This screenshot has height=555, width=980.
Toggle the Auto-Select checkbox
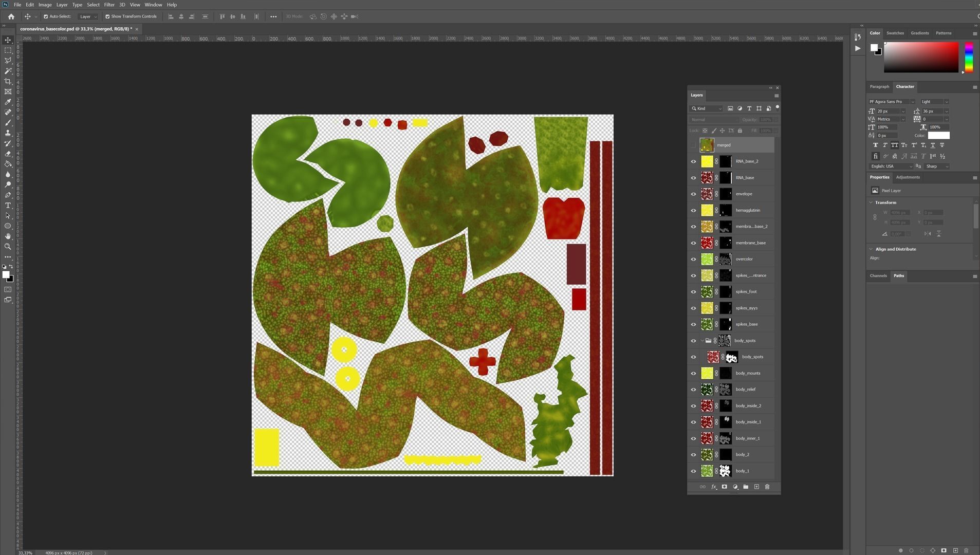[46, 16]
